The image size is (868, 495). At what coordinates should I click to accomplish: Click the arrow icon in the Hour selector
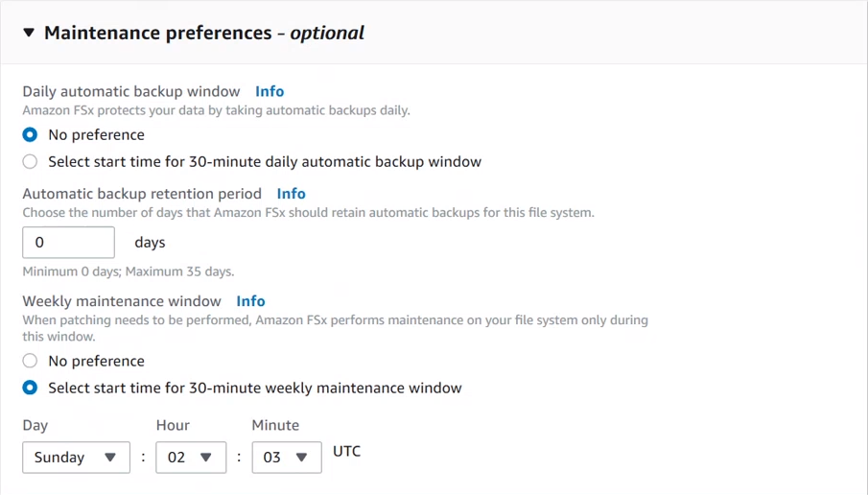click(205, 458)
